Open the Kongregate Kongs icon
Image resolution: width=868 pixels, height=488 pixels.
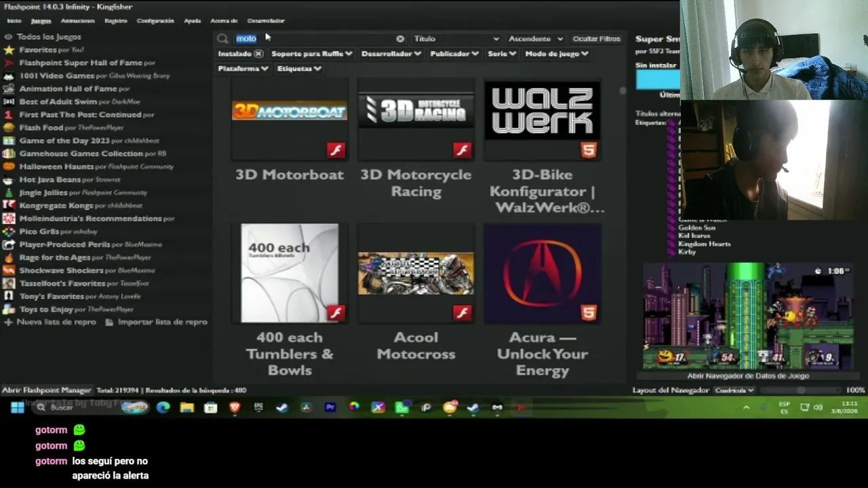pyautogui.click(x=9, y=205)
